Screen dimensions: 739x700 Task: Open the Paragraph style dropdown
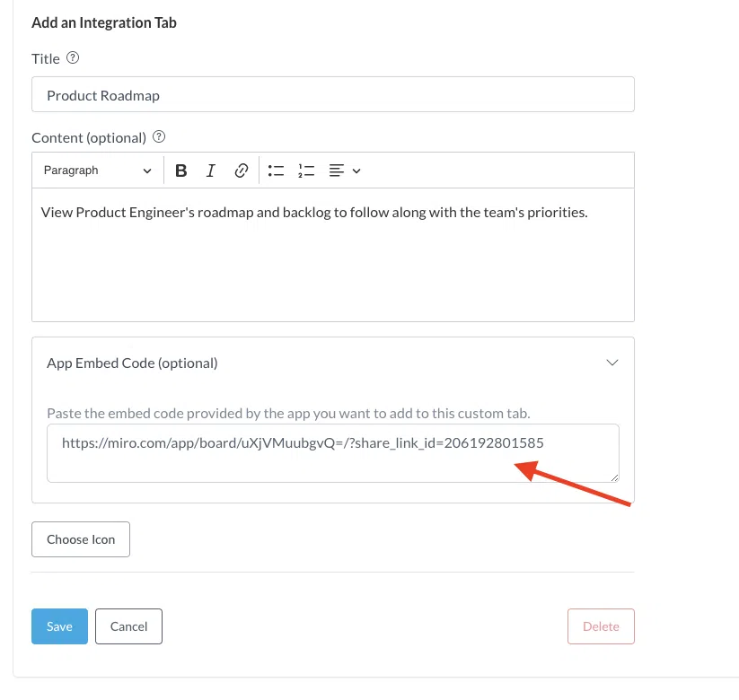click(x=97, y=171)
